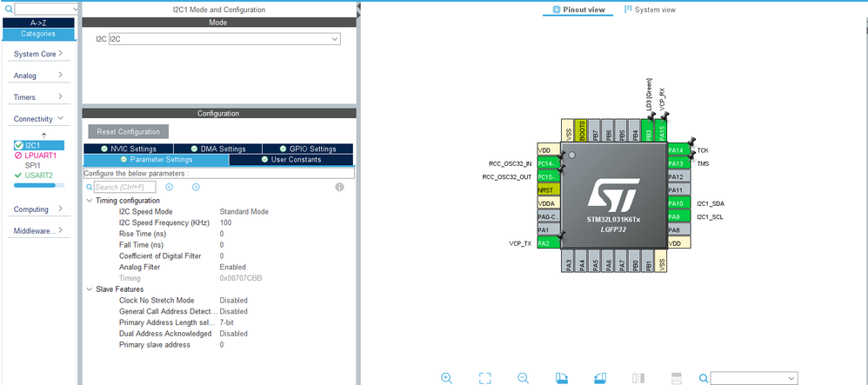Click pin PA14 (TCK) on the chip

pos(678,150)
